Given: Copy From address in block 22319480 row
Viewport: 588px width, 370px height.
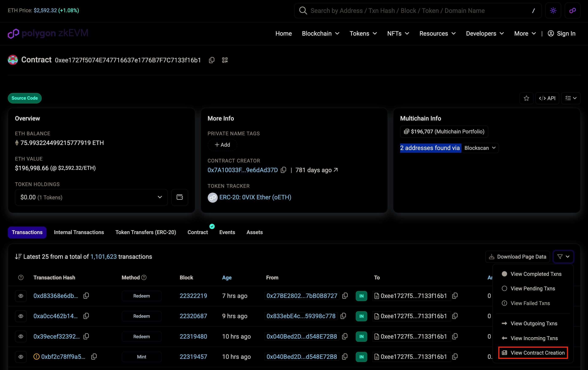Looking at the screenshot, I should click(x=345, y=336).
